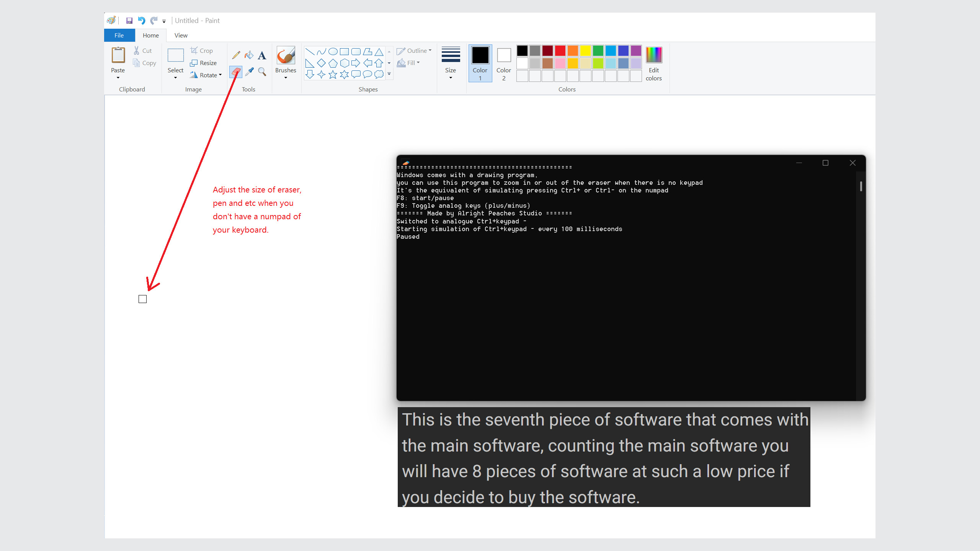Image resolution: width=980 pixels, height=551 pixels.
Task: Select the Eraser tool
Action: pos(236,72)
